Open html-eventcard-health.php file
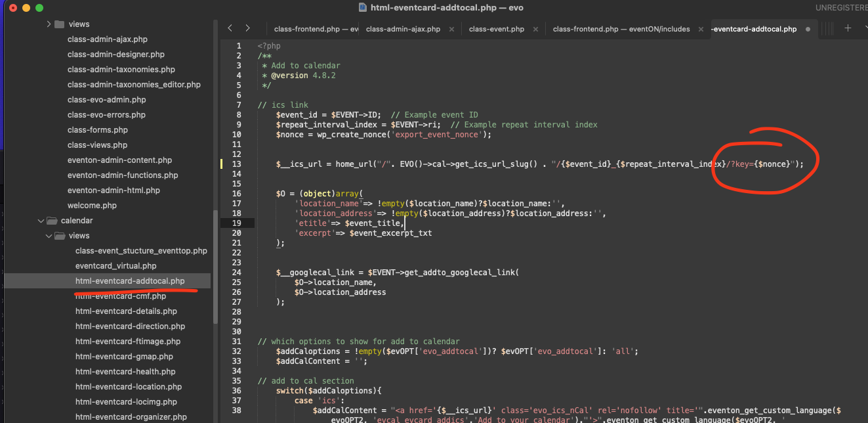This screenshot has width=868, height=423. pos(125,372)
